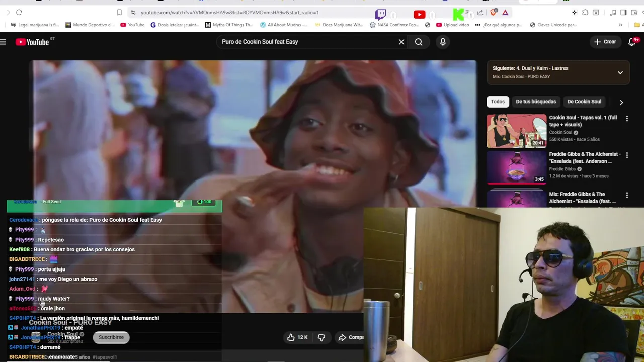Bookmark this page with the bookmark icon
Viewport: 644px width, 362px height.
click(119, 12)
